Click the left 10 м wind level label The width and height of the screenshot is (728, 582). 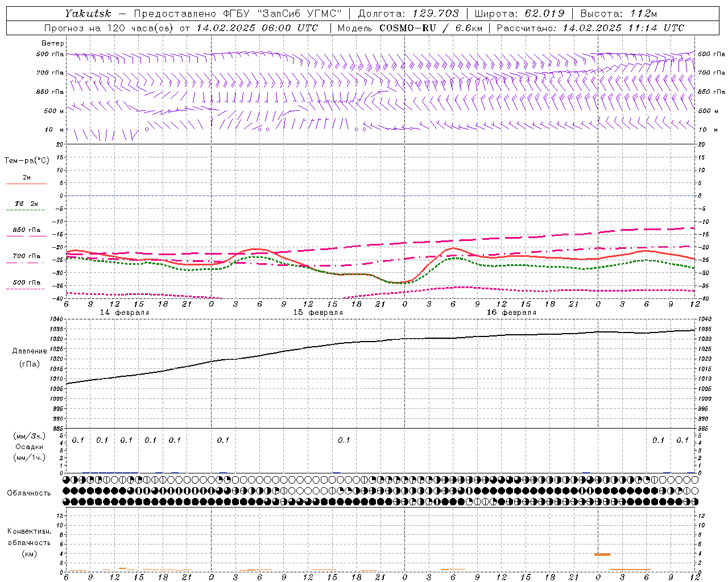coord(54,130)
